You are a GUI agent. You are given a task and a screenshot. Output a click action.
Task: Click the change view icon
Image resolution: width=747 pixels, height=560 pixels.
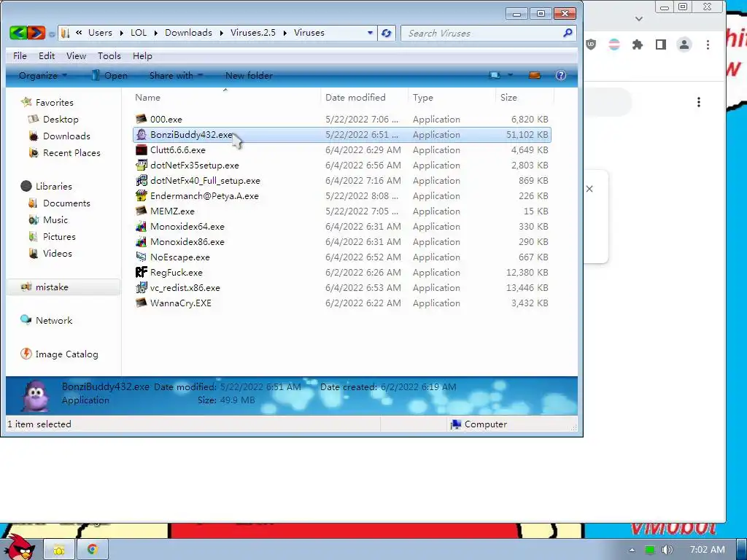point(495,75)
